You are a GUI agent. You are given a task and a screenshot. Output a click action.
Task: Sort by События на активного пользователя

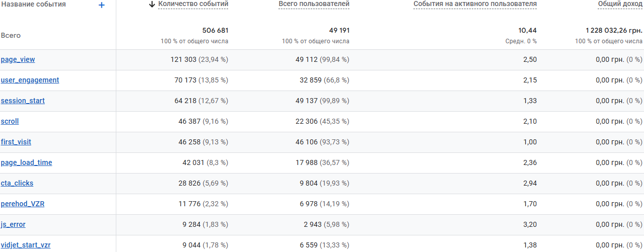point(475,5)
